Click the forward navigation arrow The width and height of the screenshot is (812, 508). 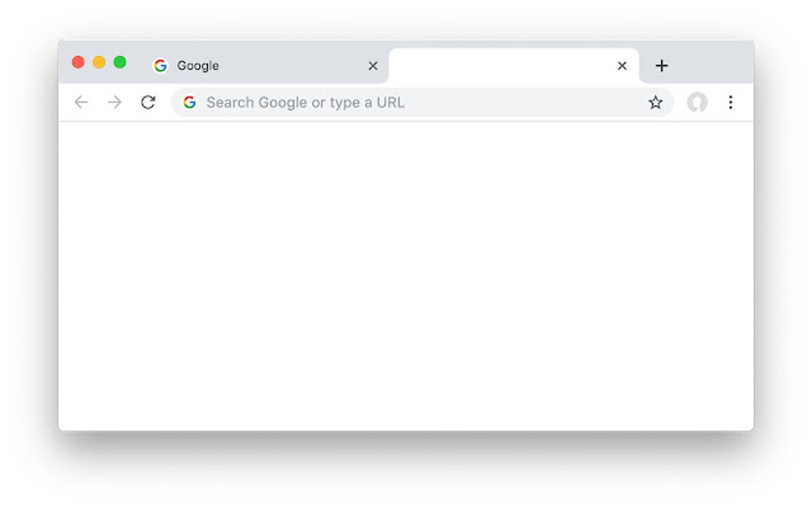coord(114,102)
